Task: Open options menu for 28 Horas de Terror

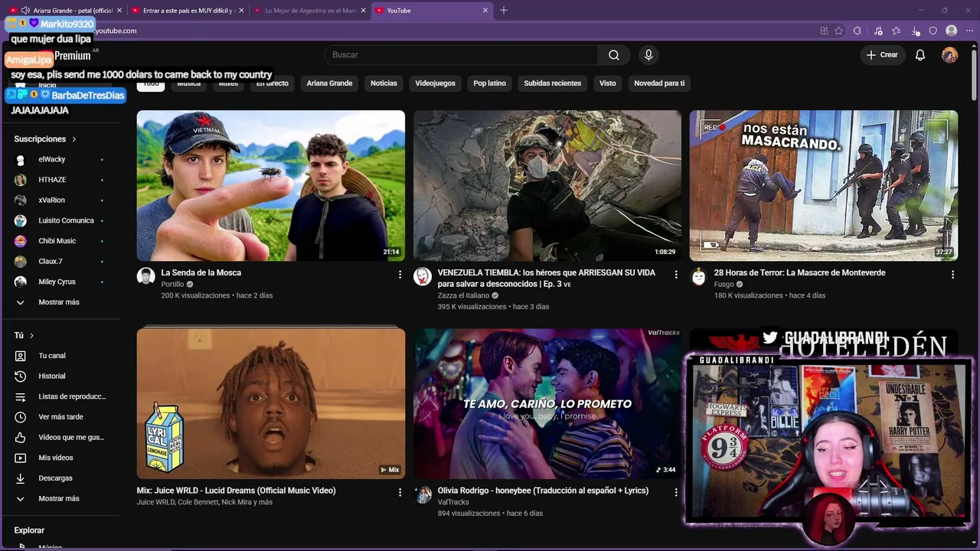Action: tap(952, 274)
